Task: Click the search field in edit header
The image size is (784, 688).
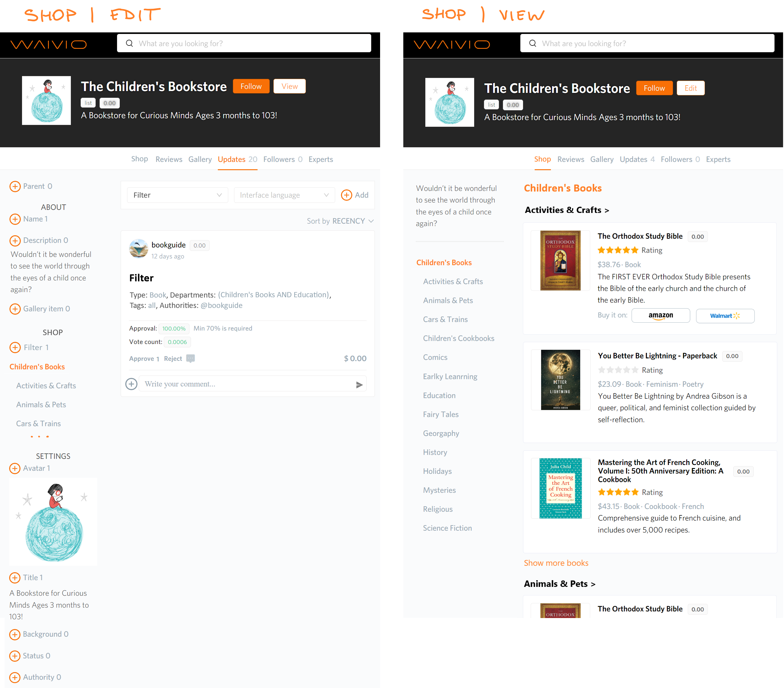Action: click(x=244, y=43)
